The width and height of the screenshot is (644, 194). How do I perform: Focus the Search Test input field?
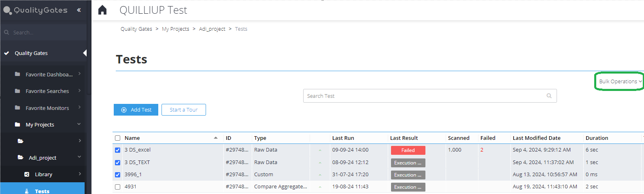point(430,96)
